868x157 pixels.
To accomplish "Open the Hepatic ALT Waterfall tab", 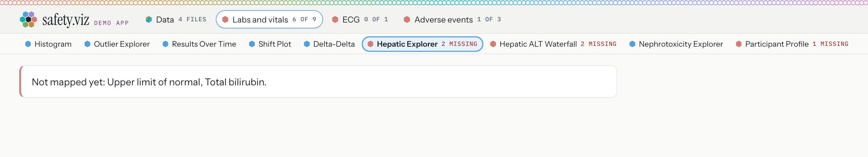I will click(x=553, y=44).
